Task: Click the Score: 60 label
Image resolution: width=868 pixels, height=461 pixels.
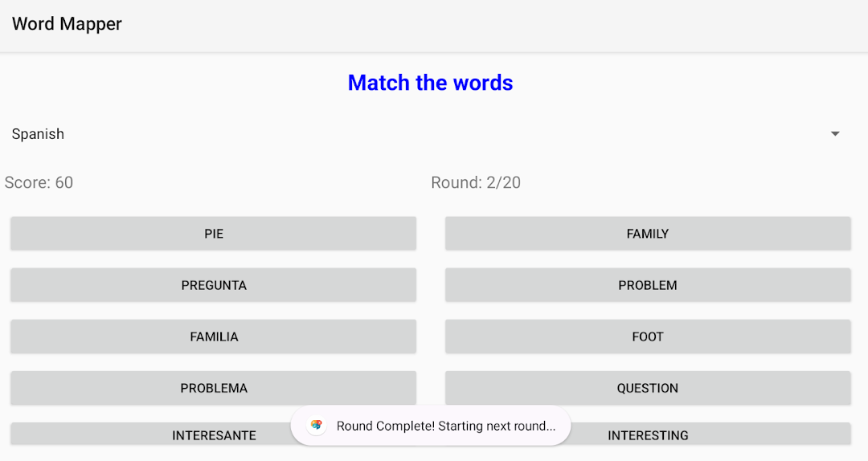Action: pos(39,182)
